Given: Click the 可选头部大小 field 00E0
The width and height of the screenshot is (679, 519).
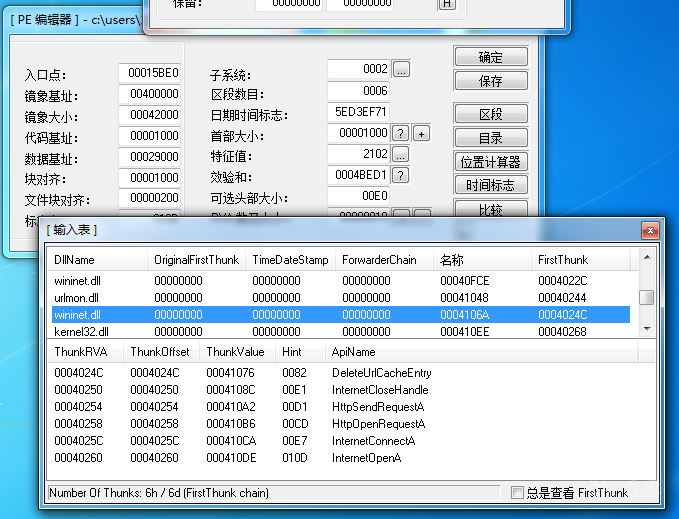Looking at the screenshot, I should point(359,196).
